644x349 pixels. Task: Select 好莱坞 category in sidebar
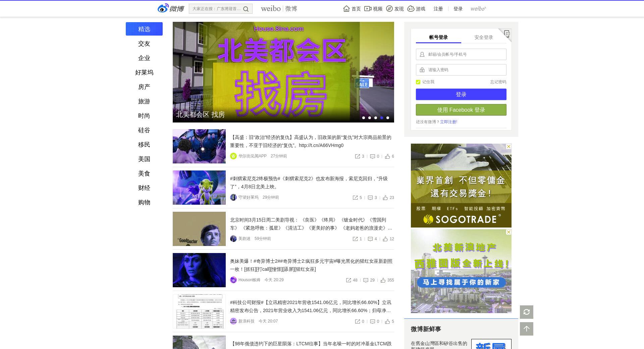[144, 72]
